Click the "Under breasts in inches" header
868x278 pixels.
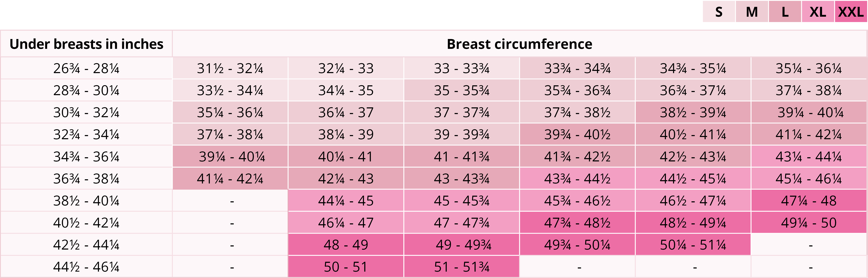tap(86, 44)
